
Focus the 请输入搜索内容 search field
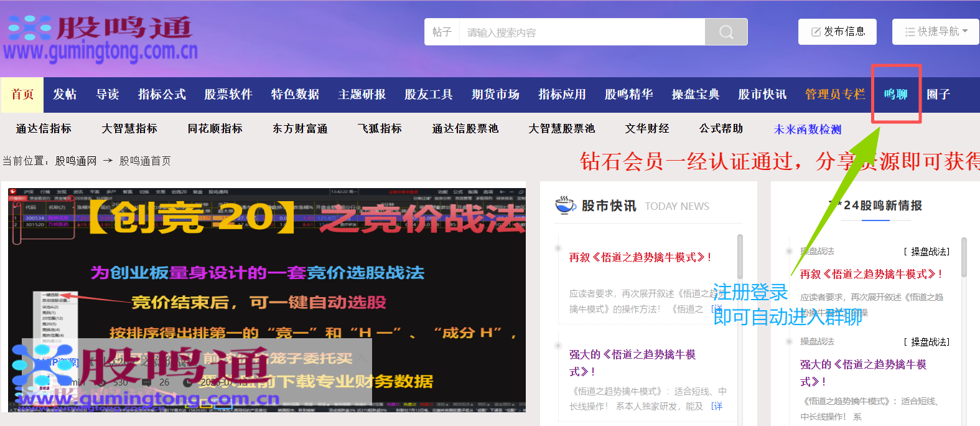(582, 32)
